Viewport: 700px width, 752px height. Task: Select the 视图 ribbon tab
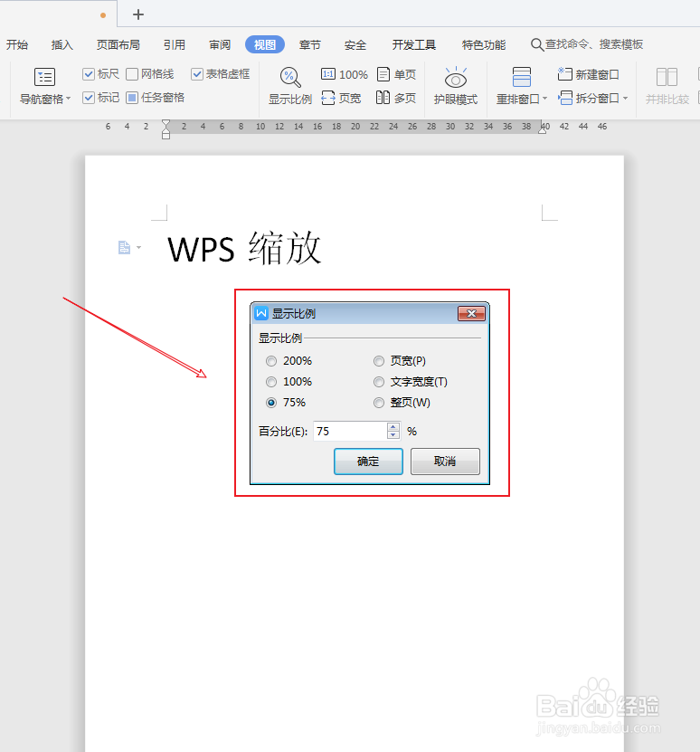coord(265,44)
